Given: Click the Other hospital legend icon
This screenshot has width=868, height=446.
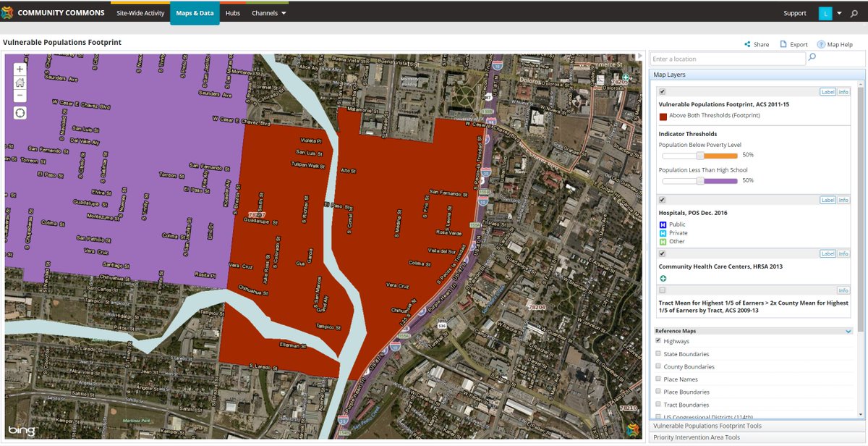Looking at the screenshot, I should click(663, 242).
